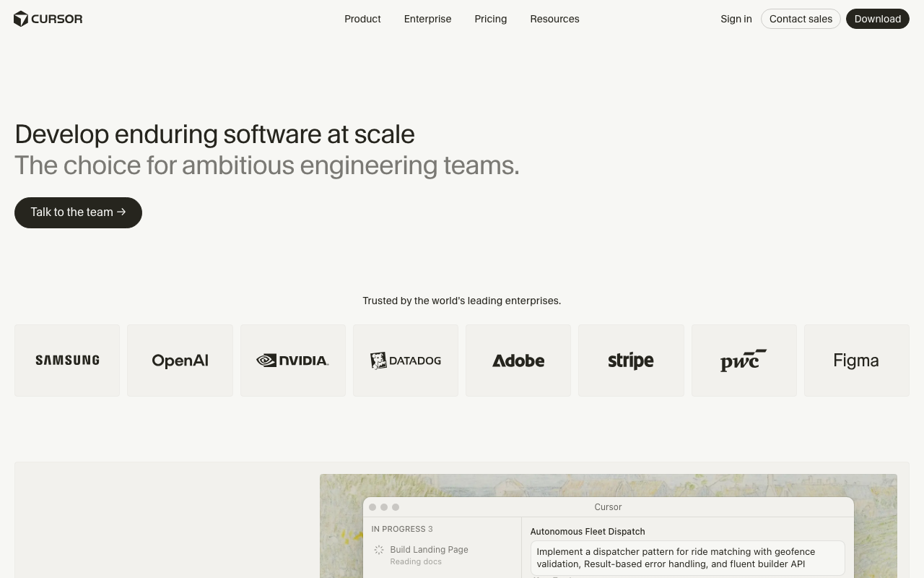Click the IN PROGRESS 3 section header
Viewport: 924px width, 578px height.
pyautogui.click(x=402, y=529)
